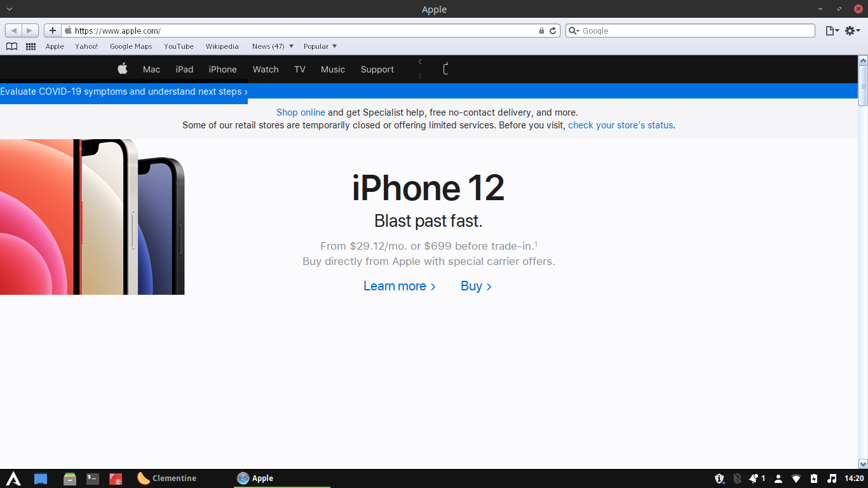Open the search engine magnifier dropdown
This screenshot has width=868, height=488.
pyautogui.click(x=574, y=30)
